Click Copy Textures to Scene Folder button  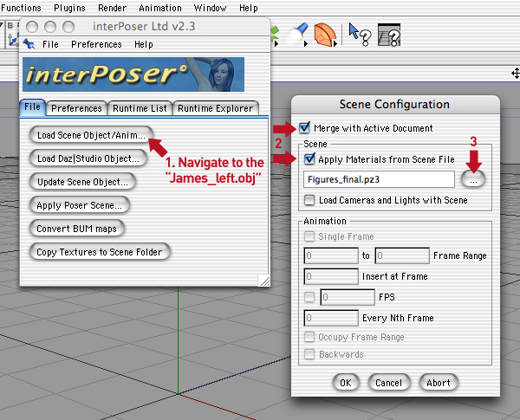click(x=100, y=252)
